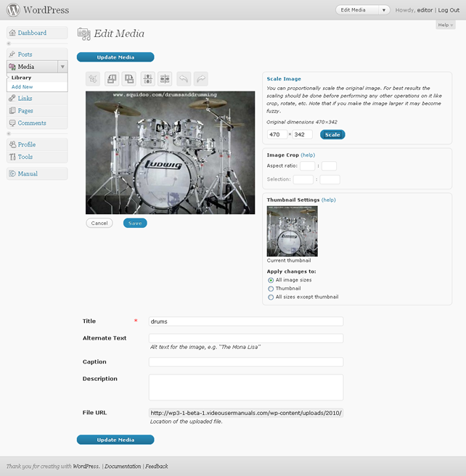Rotate image counter-clockwise
Viewport: 466px width, 476px height.
click(112, 79)
